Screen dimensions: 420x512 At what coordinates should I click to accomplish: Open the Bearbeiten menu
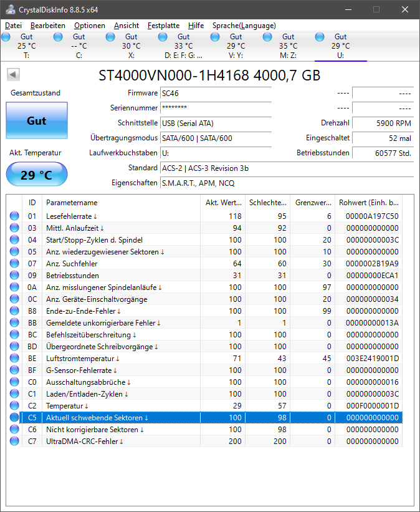[x=47, y=26]
